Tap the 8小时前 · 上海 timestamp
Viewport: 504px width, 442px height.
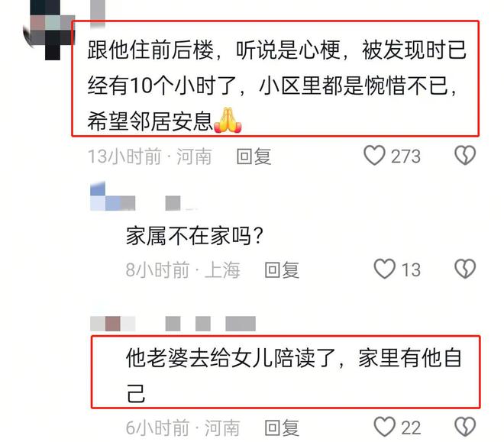(x=183, y=269)
